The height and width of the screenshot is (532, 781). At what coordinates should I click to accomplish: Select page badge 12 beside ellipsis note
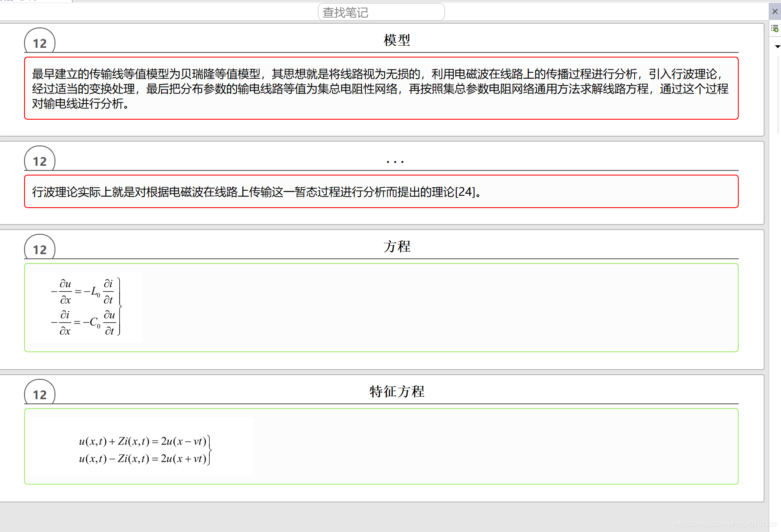pos(40,159)
